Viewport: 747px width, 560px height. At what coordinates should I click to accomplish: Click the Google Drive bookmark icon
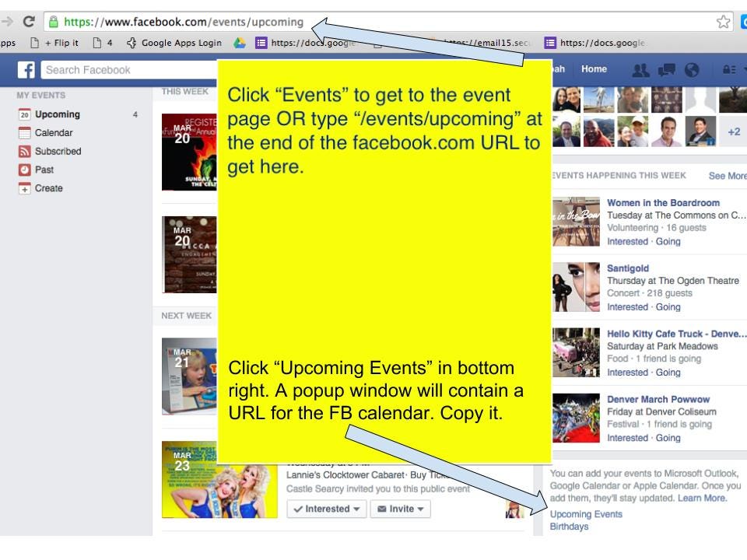pyautogui.click(x=239, y=43)
